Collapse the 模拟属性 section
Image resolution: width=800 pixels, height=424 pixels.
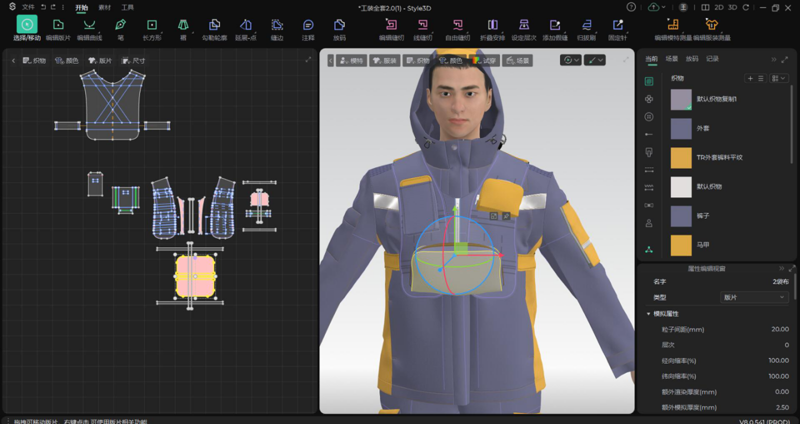pyautogui.click(x=648, y=314)
